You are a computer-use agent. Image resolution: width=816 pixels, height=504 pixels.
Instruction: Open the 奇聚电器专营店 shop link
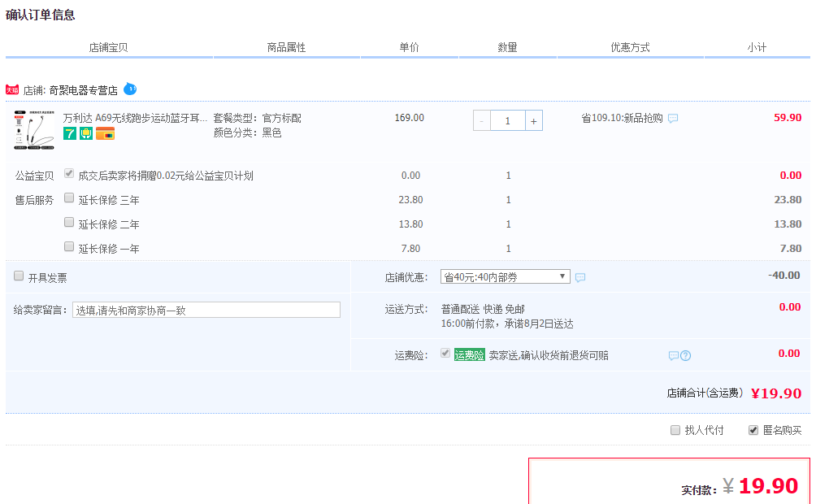83,90
